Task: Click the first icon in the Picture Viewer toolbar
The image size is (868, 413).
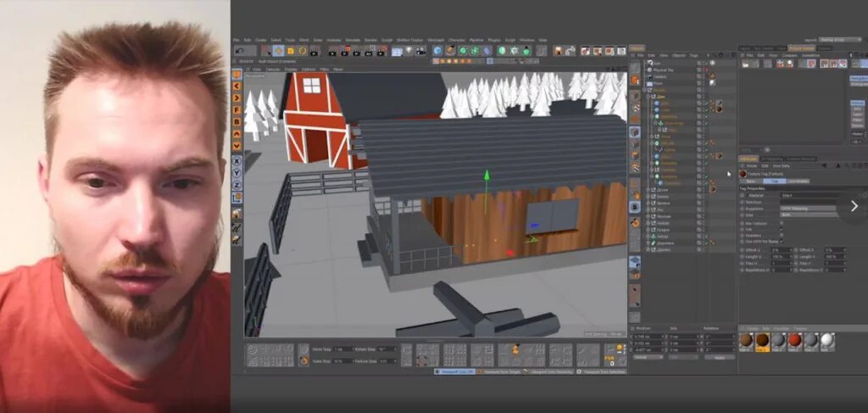Action: pyautogui.click(x=745, y=63)
